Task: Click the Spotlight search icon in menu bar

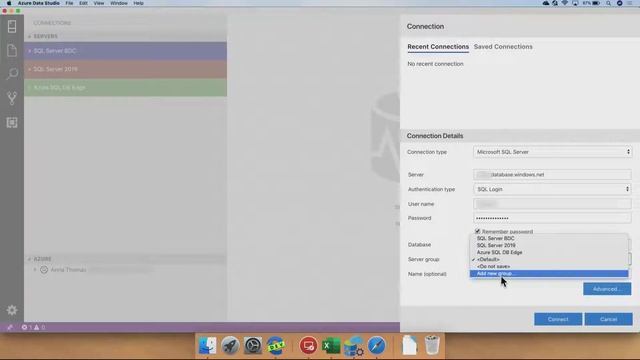Action: click(608, 3)
